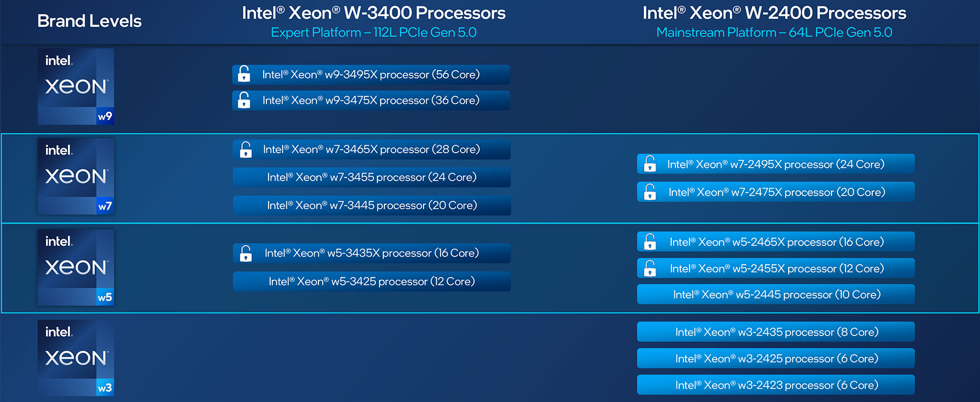Click the unlock icon beside w5-3435X processor
Image resolution: width=980 pixels, height=402 pixels.
(246, 253)
